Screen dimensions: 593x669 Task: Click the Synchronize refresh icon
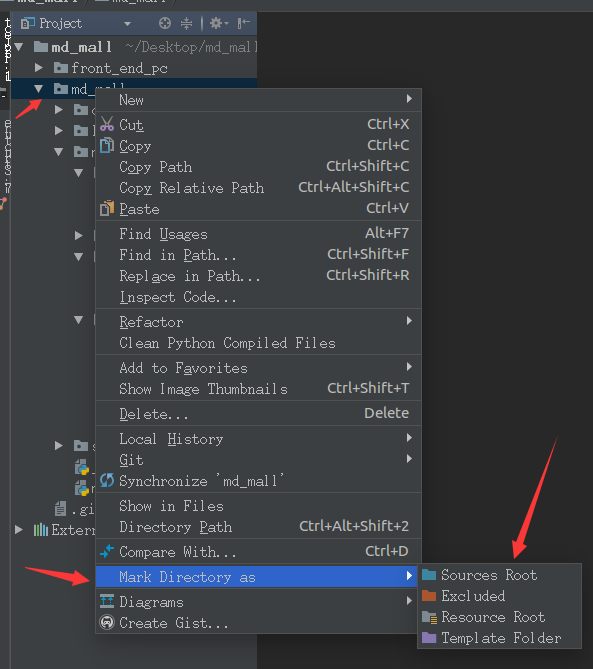click(107, 480)
